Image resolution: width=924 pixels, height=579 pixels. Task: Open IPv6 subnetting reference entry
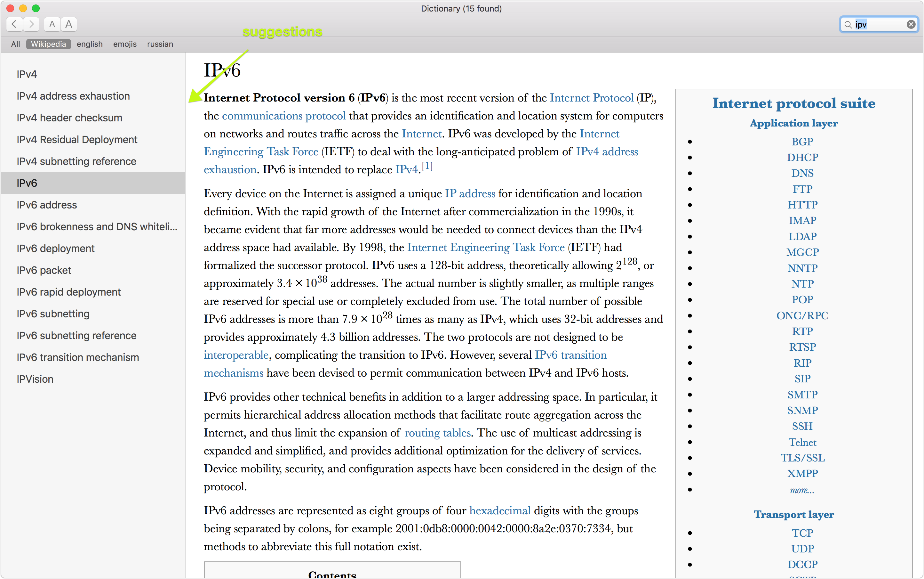(76, 335)
